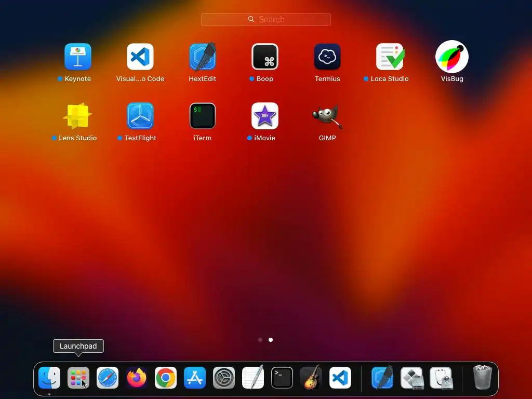Viewport: 532px width, 399px height.
Task: Launch the Boop app
Action: 265,57
